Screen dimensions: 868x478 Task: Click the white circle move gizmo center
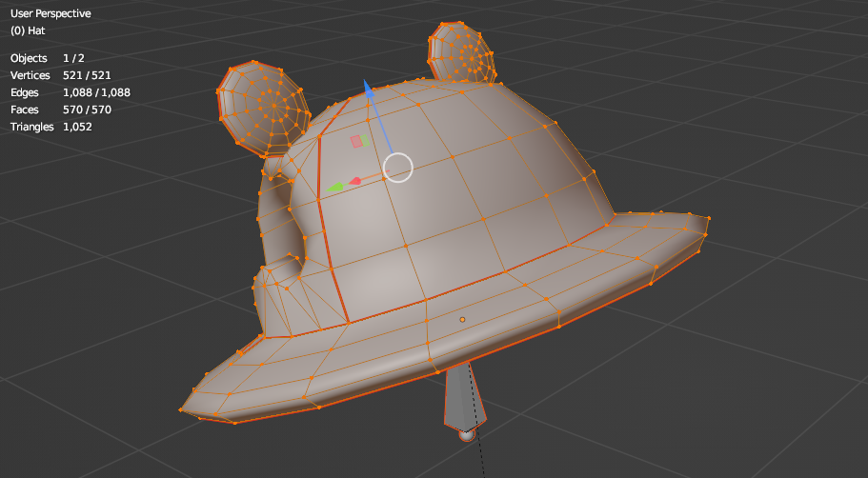click(398, 167)
